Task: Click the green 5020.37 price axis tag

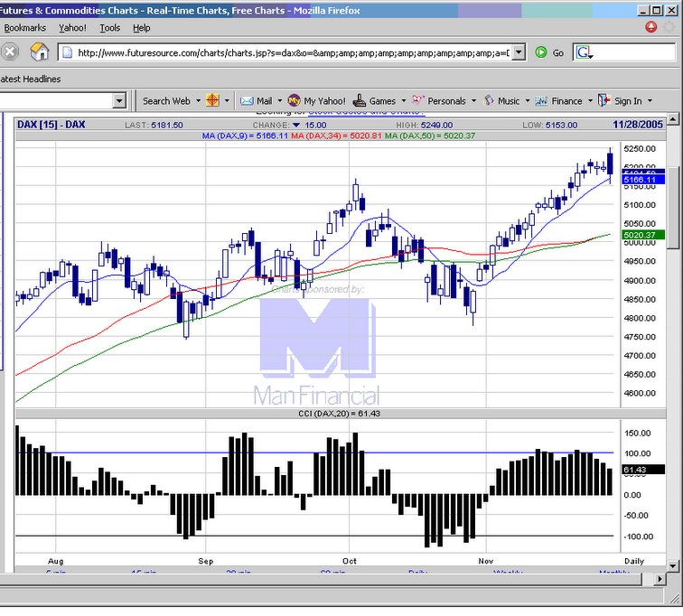Action: 644,235
